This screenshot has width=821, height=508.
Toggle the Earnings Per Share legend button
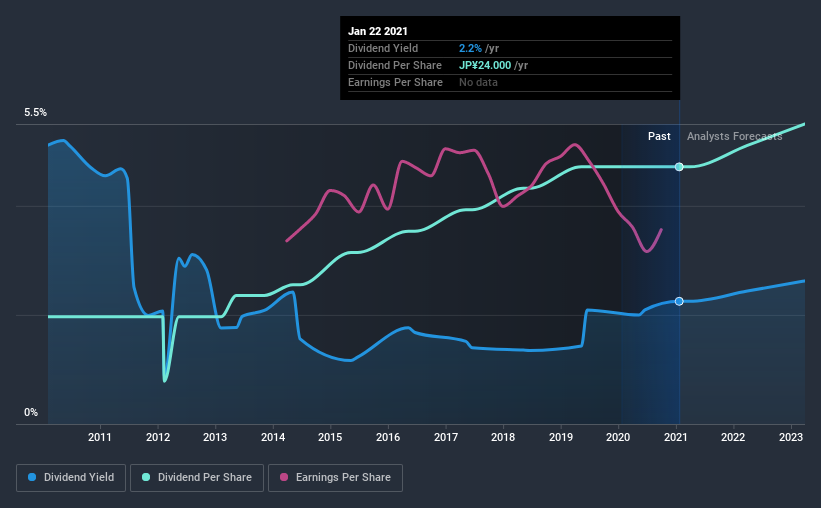coord(336,478)
